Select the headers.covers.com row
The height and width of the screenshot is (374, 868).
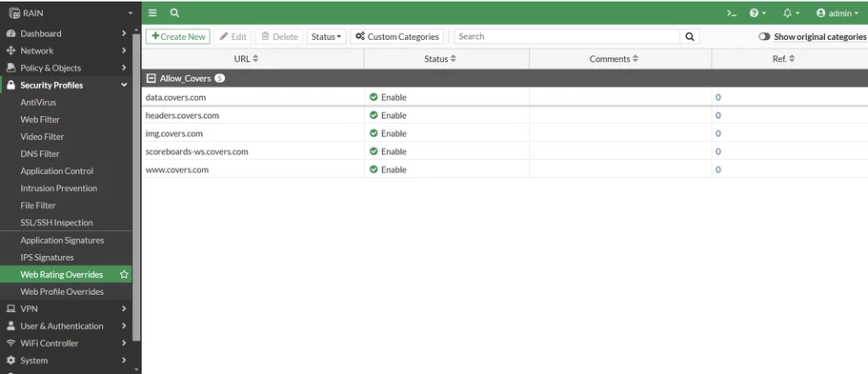505,115
